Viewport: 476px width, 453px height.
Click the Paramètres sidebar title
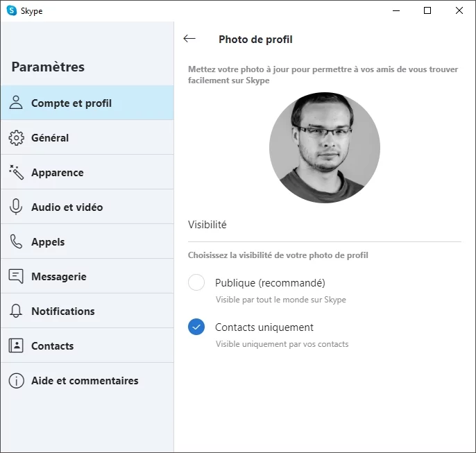(x=48, y=67)
